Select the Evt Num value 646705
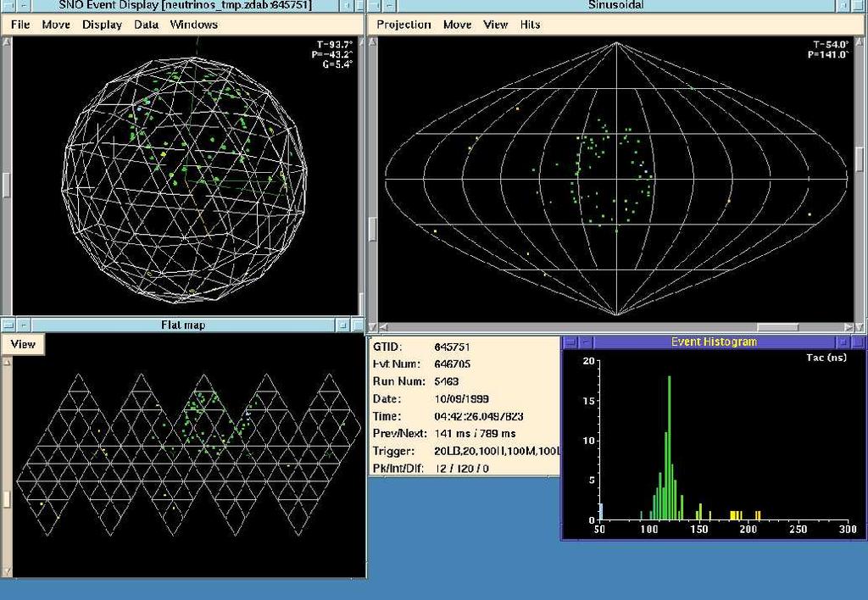The height and width of the screenshot is (600, 868). tap(453, 364)
